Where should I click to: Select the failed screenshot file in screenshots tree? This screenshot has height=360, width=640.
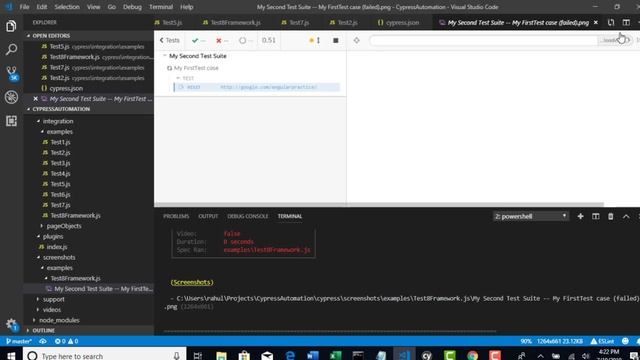pos(103,289)
